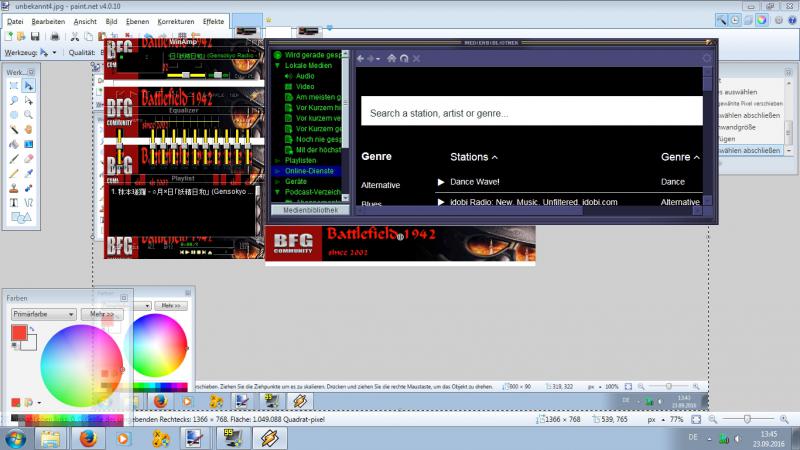The width and height of the screenshot is (800, 450).
Task: Open the Effekte menu
Action: coord(213,21)
